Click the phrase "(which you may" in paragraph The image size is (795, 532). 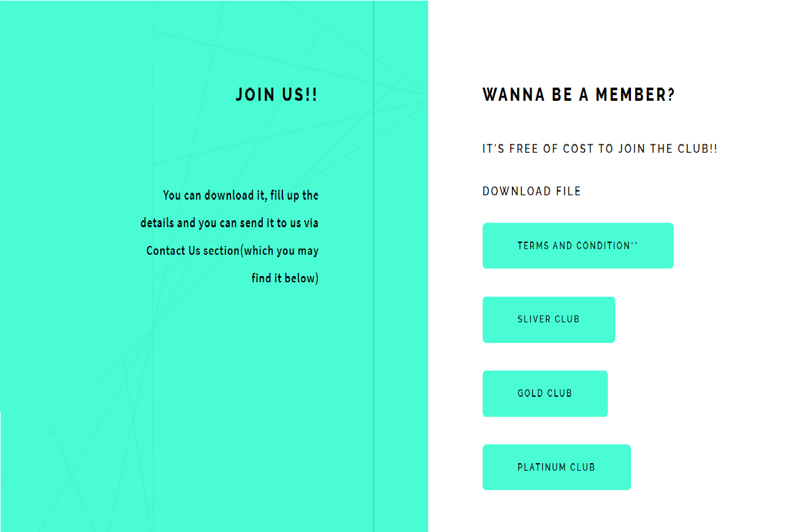(x=279, y=250)
